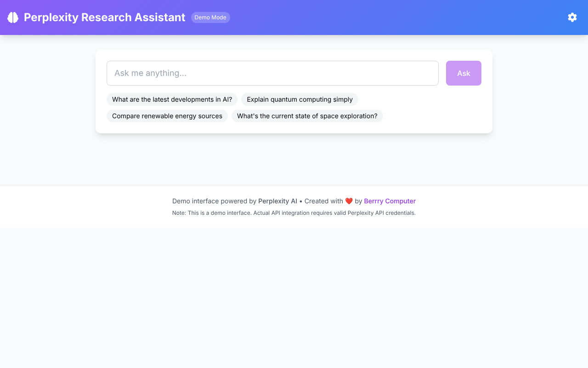Viewport: 588px width, 368px height.
Task: Select the 'What are the latest developments in AI?' suggestion
Action: [x=172, y=99]
